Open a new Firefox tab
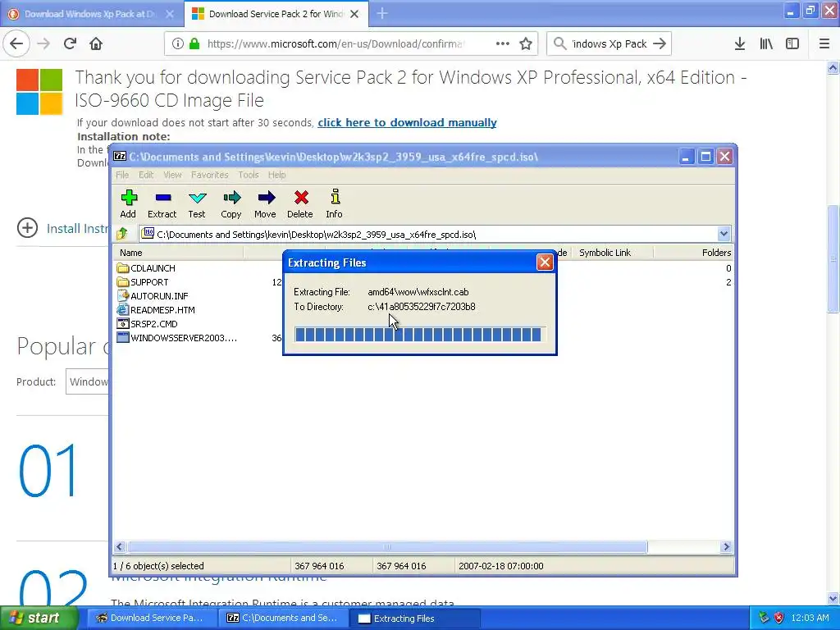This screenshot has height=630, width=840. click(382, 13)
